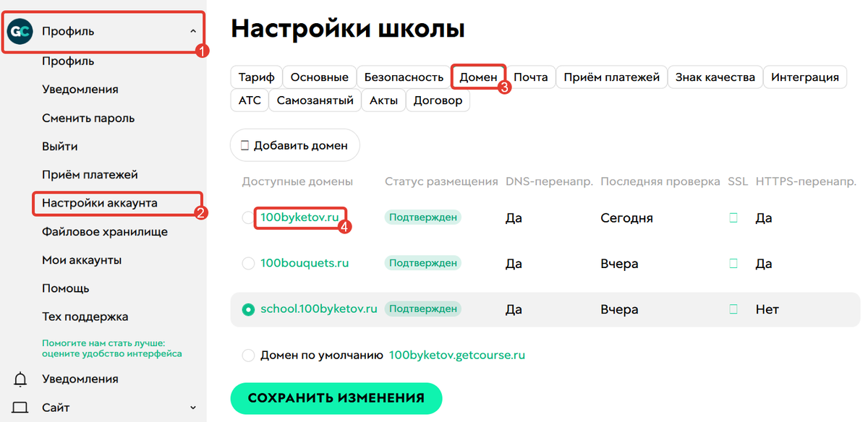
Task: Click the Добавить домен button
Action: click(x=294, y=145)
